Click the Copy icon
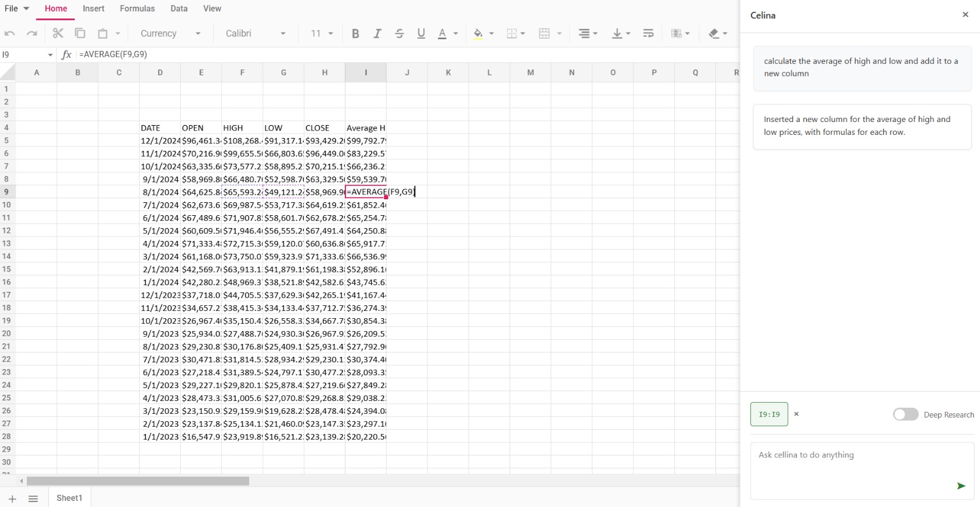This screenshot has width=980, height=507. coord(80,33)
